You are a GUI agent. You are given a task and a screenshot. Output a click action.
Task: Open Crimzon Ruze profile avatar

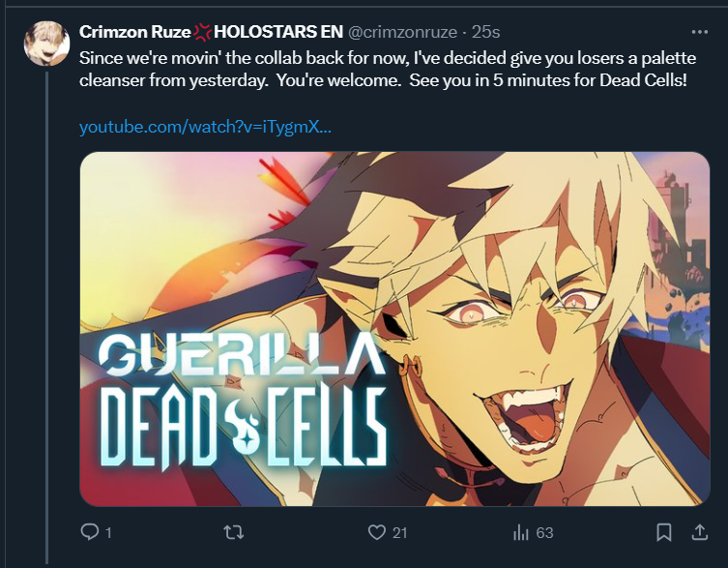pos(47,44)
